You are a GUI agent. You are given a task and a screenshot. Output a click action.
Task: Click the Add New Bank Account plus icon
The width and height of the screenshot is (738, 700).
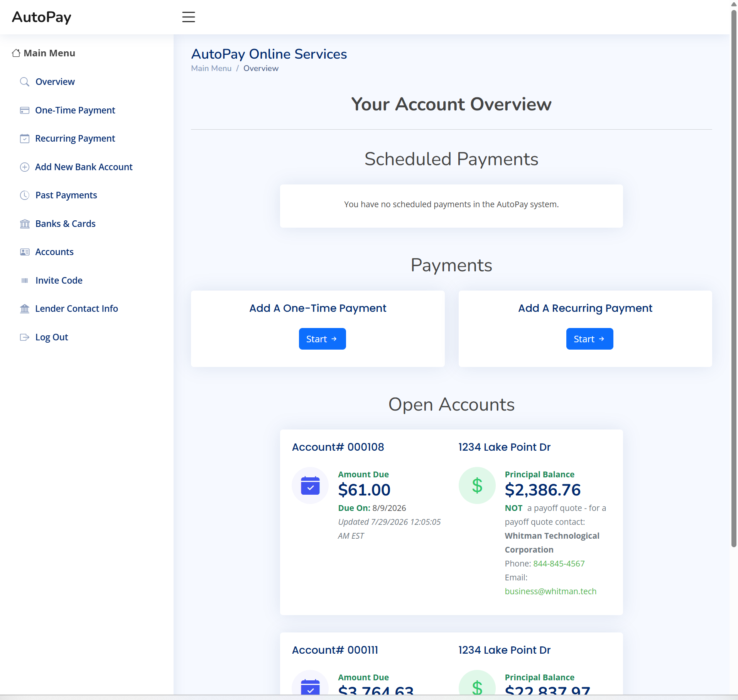pyautogui.click(x=25, y=167)
